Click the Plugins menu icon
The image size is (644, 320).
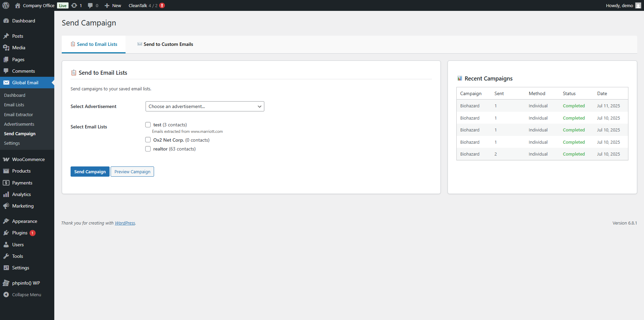[6, 233]
